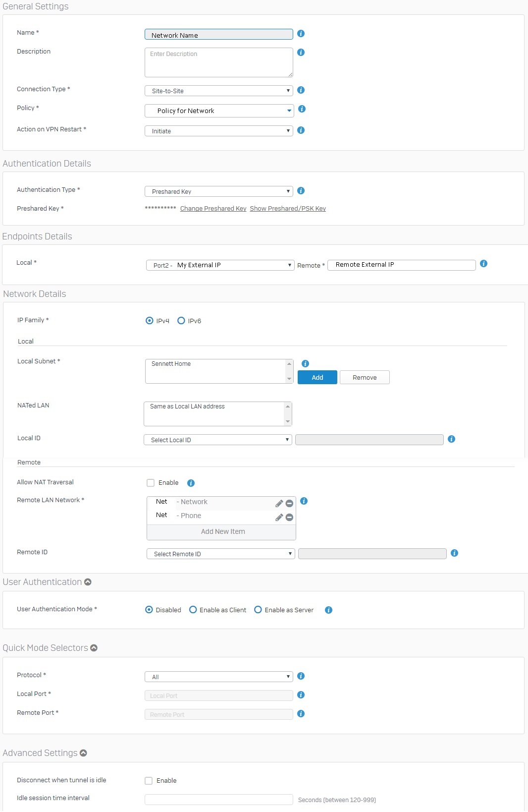Viewport: 528px width, 812px height.
Task: Remove the Net - Phone entry
Action: click(289, 518)
